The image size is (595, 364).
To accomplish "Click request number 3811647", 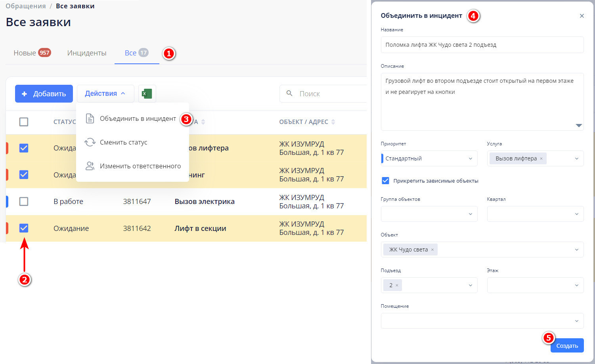I will click(x=137, y=202).
